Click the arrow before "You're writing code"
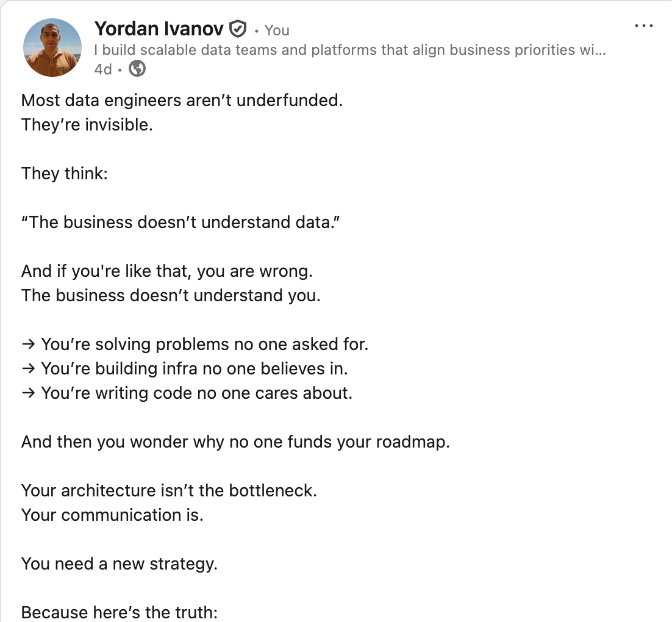The height and width of the screenshot is (622, 672). tap(28, 393)
